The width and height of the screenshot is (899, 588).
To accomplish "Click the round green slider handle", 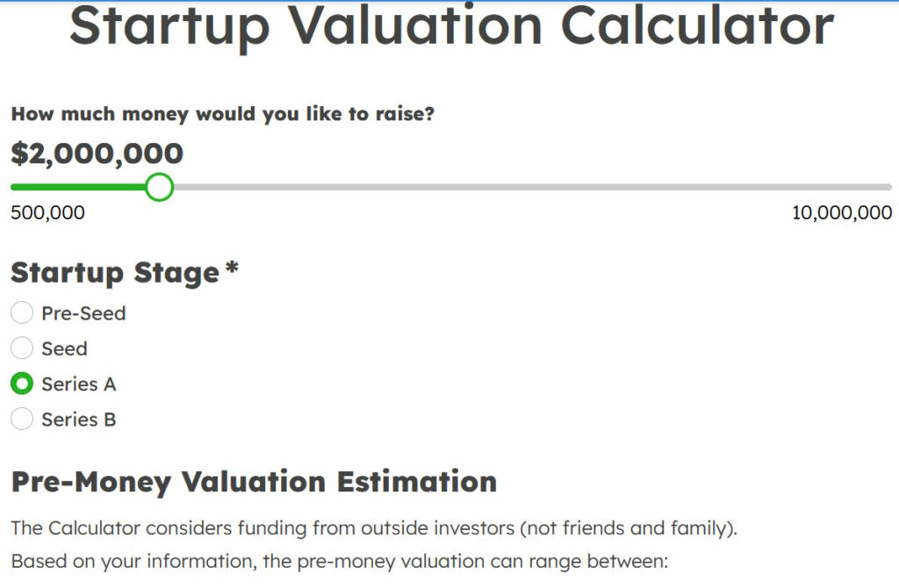I will tap(159, 187).
